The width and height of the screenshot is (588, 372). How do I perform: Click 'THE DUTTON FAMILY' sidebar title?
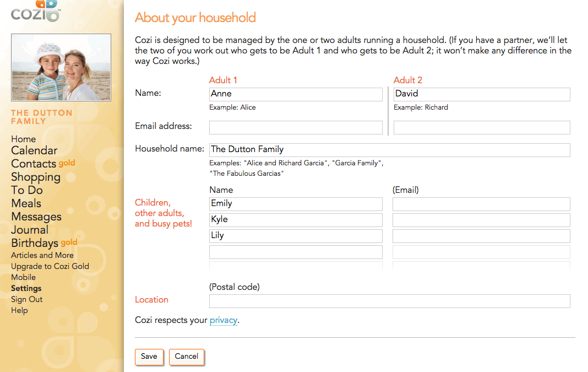(x=42, y=117)
